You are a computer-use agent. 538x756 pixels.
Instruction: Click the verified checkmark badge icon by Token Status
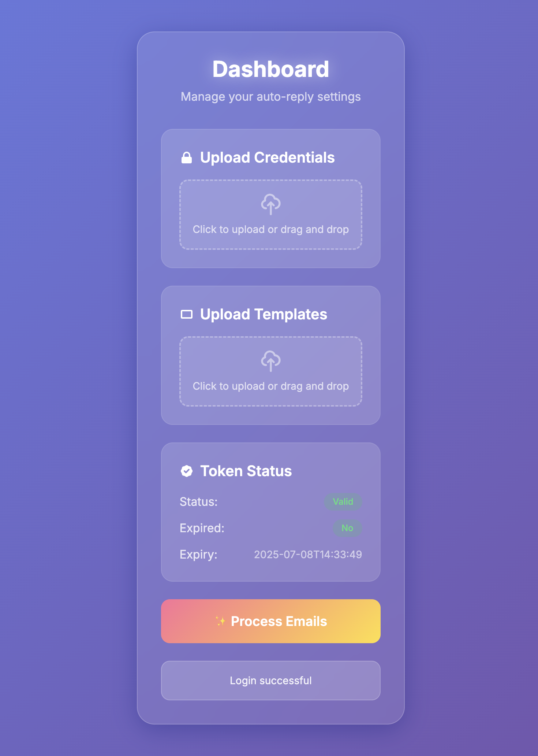coord(187,471)
